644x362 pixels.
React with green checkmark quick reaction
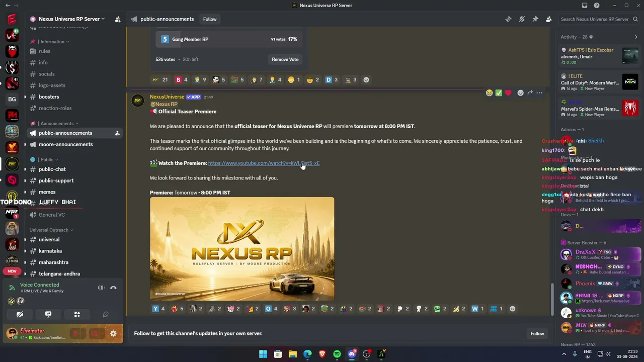point(499,93)
